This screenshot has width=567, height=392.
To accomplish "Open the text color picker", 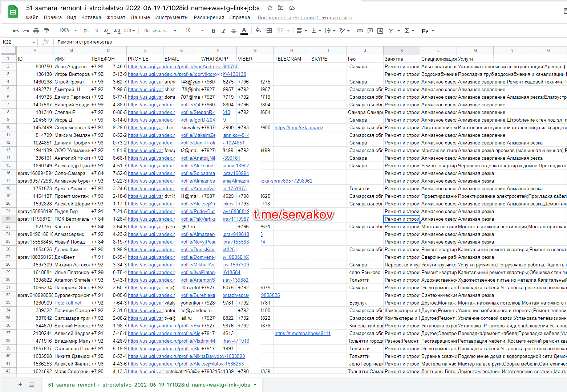I will tap(244, 31).
